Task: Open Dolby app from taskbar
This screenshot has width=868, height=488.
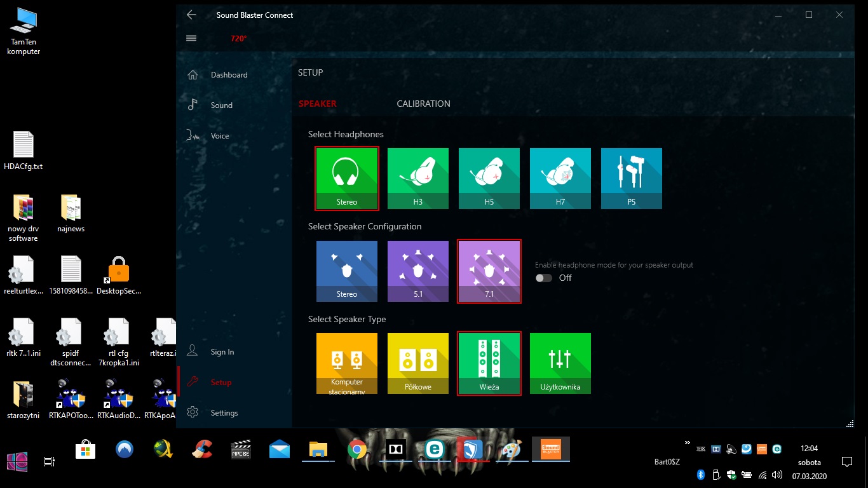Action: point(396,450)
